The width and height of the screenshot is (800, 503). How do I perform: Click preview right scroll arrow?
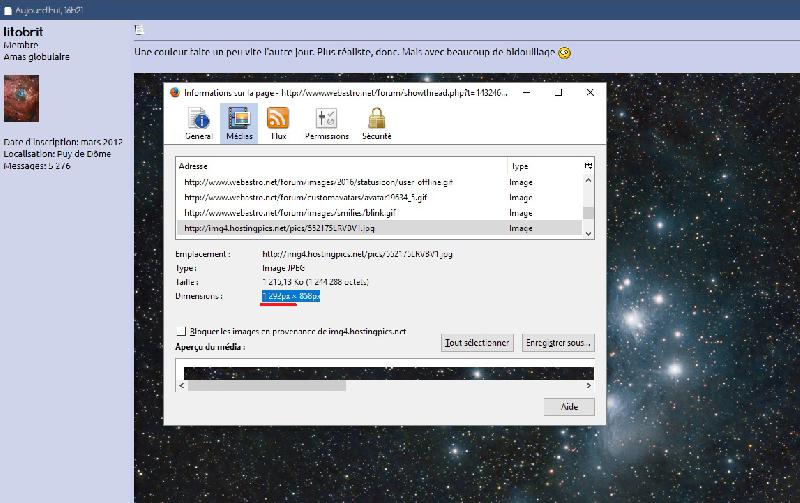pos(589,386)
